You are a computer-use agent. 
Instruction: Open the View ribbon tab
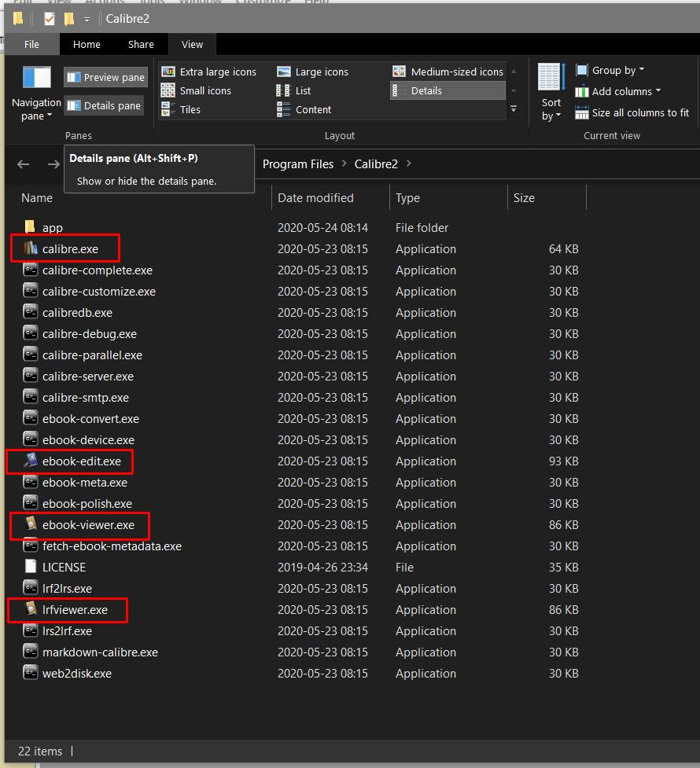point(192,44)
